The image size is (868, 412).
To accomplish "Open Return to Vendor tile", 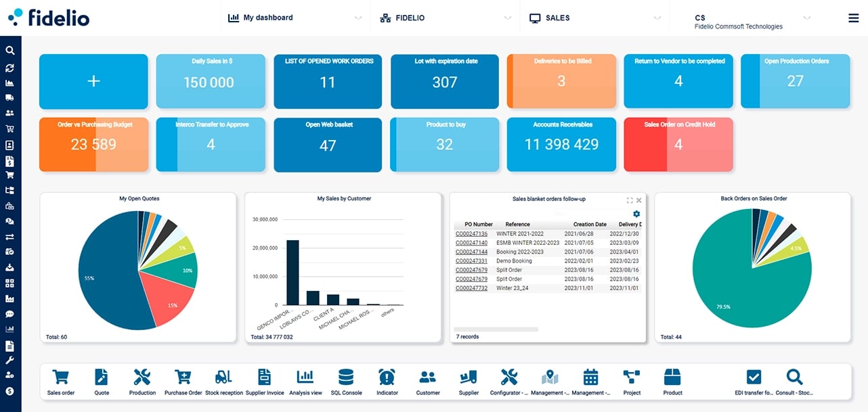I will [678, 81].
